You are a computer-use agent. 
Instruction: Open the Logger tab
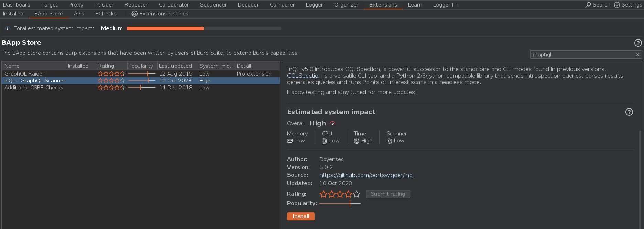tap(315, 5)
